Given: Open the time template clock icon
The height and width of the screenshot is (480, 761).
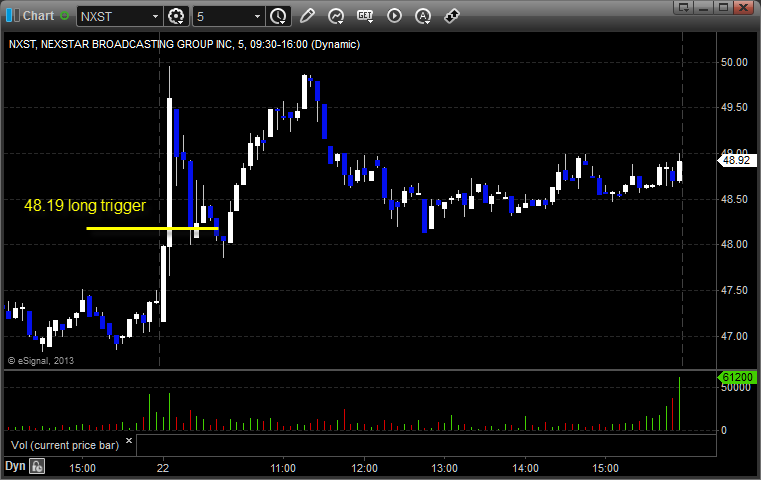Looking at the screenshot, I should coord(278,16).
